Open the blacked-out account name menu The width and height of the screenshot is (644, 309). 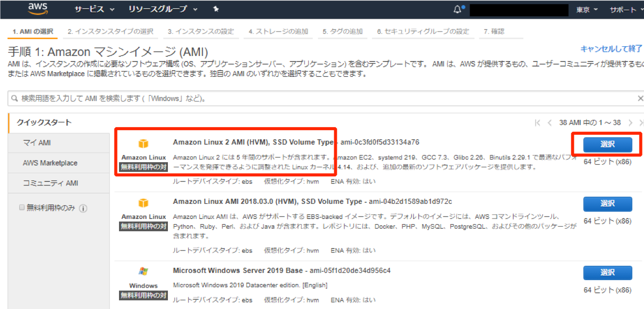[519, 10]
